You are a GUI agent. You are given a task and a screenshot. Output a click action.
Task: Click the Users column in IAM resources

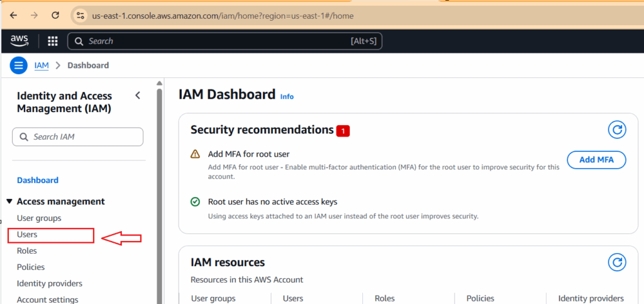pyautogui.click(x=293, y=298)
